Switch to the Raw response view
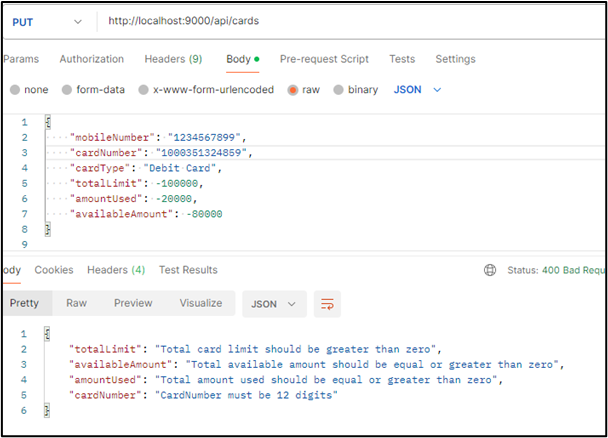This screenshot has width=608, height=438. (76, 303)
